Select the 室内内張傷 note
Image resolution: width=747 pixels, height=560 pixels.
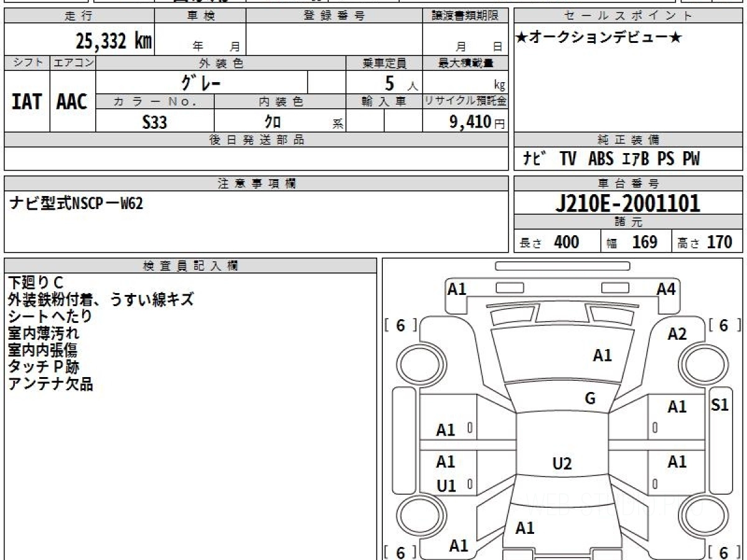[43, 350]
